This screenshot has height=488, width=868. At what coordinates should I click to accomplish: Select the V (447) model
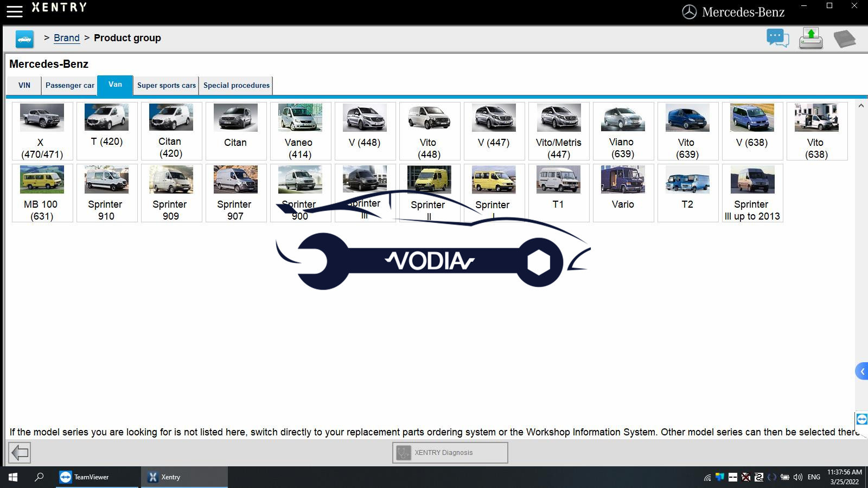[494, 131]
